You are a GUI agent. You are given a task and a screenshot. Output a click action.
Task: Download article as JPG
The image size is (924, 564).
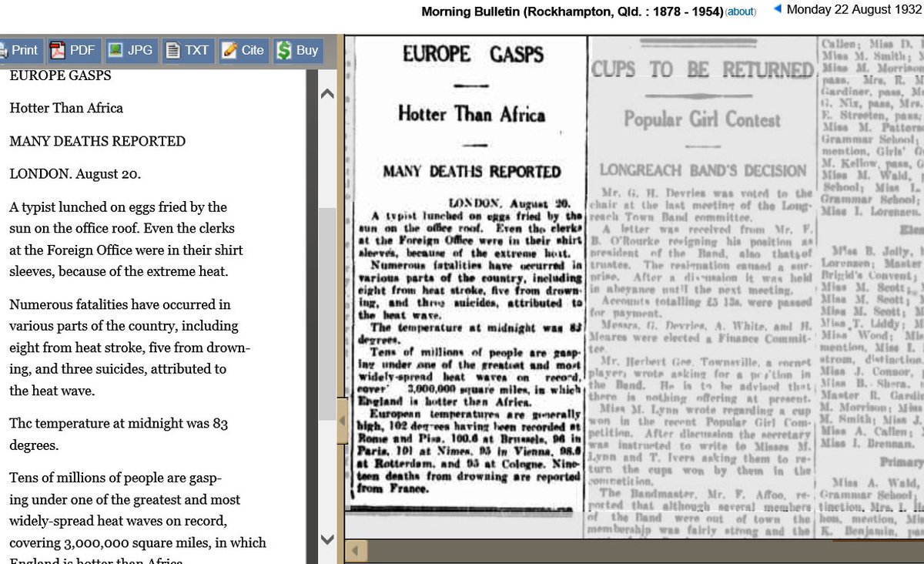tap(131, 51)
